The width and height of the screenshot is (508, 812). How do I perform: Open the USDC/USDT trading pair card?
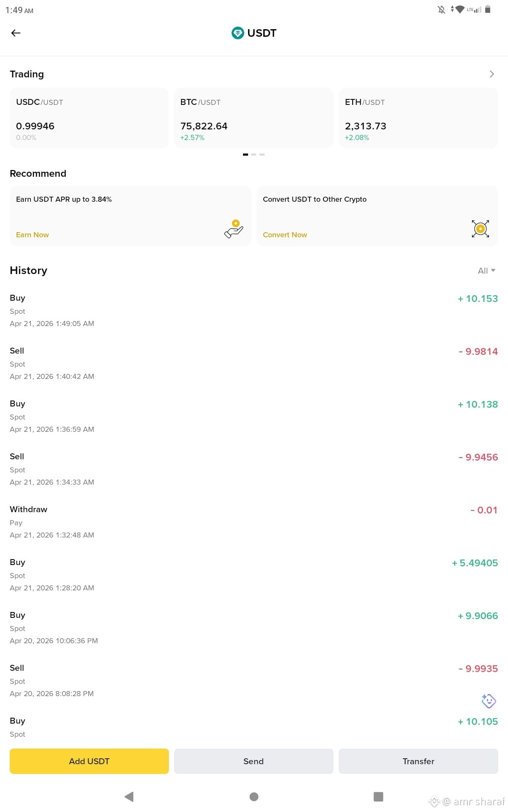[x=89, y=118]
